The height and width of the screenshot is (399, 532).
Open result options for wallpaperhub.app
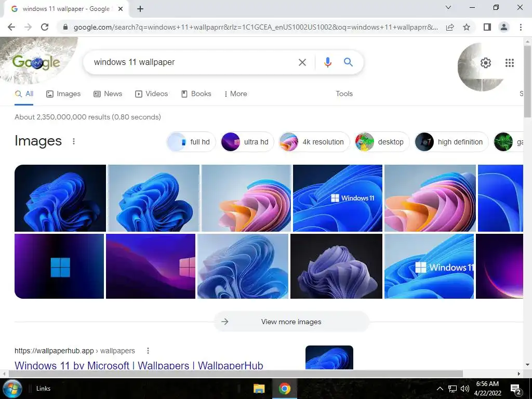click(x=148, y=351)
